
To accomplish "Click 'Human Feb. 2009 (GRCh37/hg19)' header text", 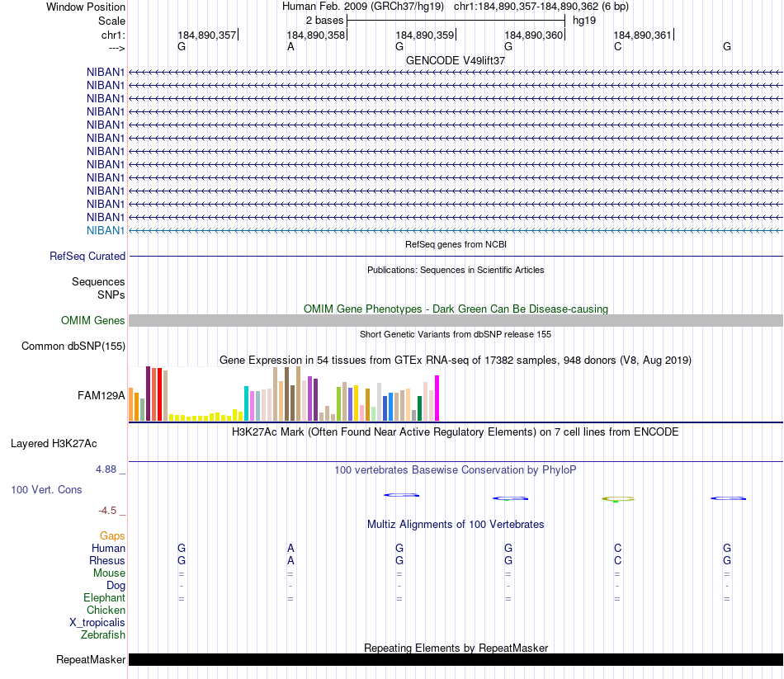I will point(363,7).
